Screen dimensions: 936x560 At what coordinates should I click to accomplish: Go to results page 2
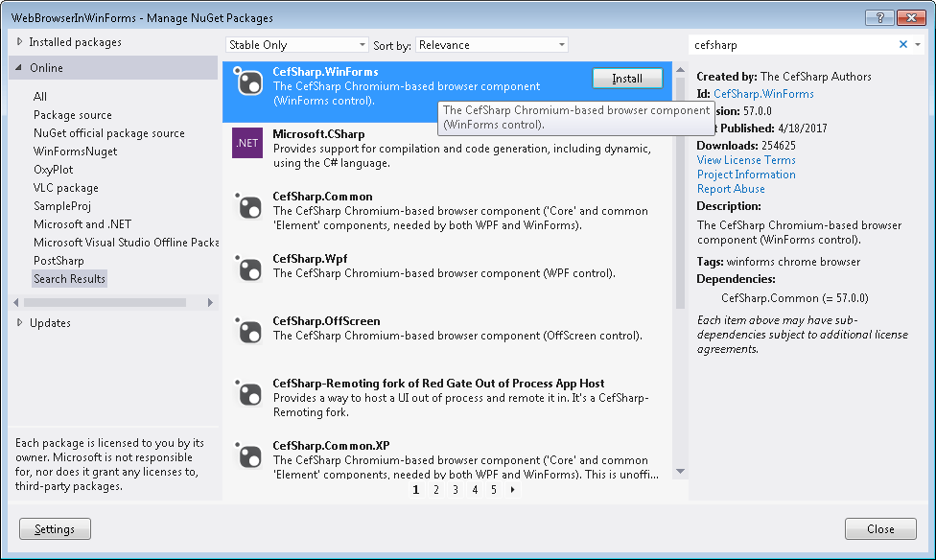click(435, 490)
